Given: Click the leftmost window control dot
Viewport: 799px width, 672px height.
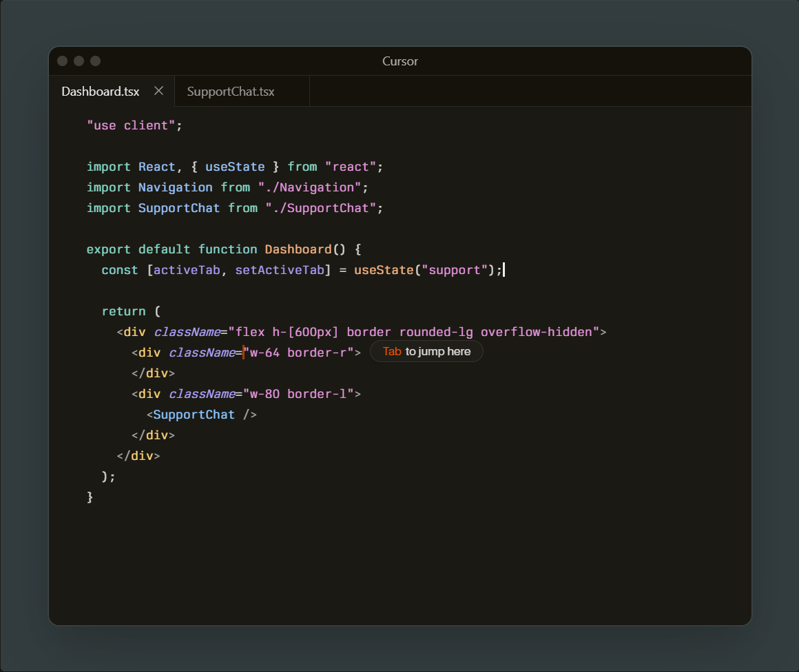Looking at the screenshot, I should point(63,61).
